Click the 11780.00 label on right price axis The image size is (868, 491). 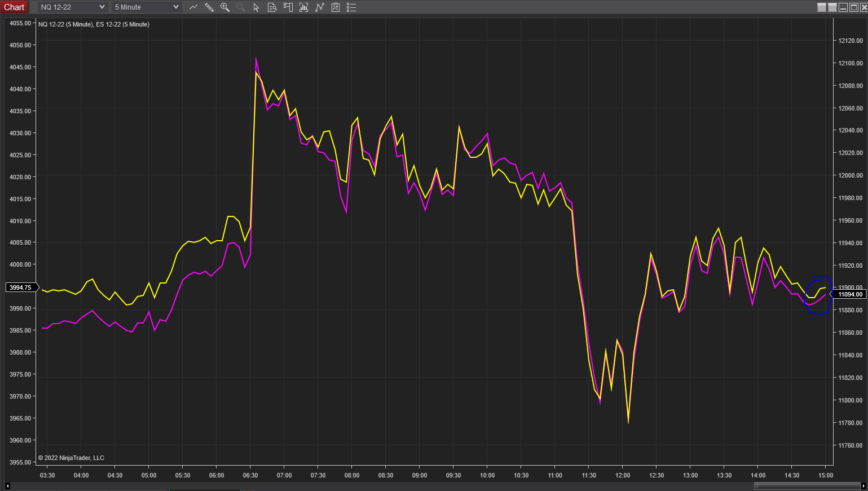tap(851, 423)
